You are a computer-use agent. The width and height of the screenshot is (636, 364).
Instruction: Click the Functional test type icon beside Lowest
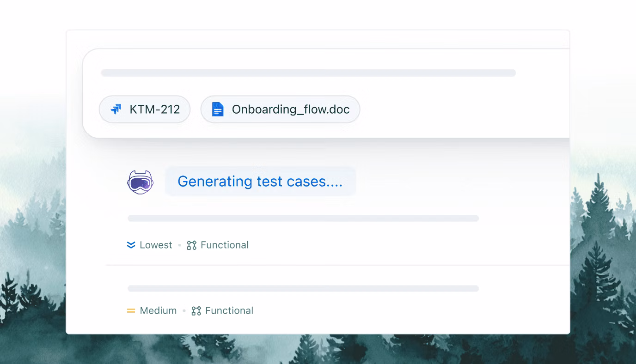pyautogui.click(x=191, y=244)
